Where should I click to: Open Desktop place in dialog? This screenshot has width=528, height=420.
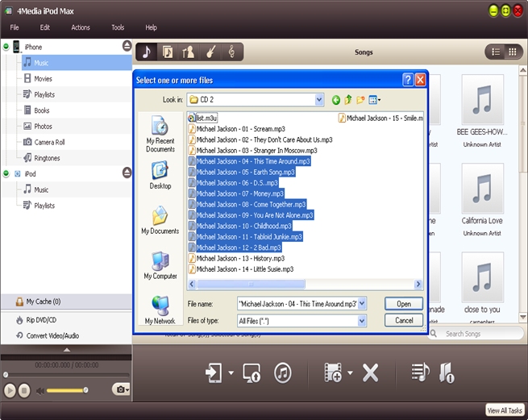(x=160, y=175)
